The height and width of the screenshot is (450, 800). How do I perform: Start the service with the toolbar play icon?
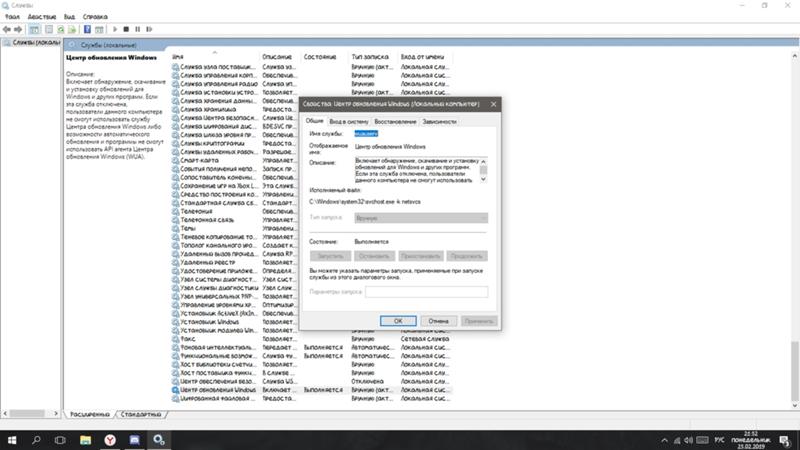[115, 30]
